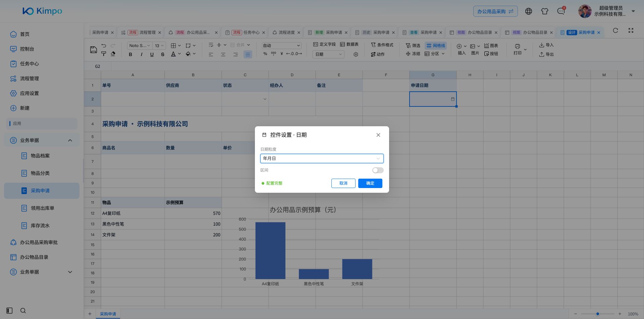
Task: Click the 办公用品采购 switch button
Action: click(495, 11)
